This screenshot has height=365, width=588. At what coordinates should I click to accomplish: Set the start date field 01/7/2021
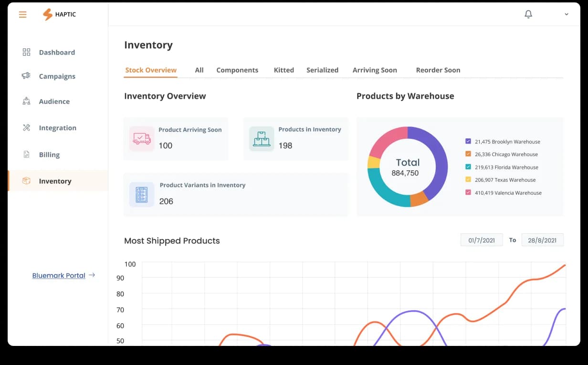(482, 240)
